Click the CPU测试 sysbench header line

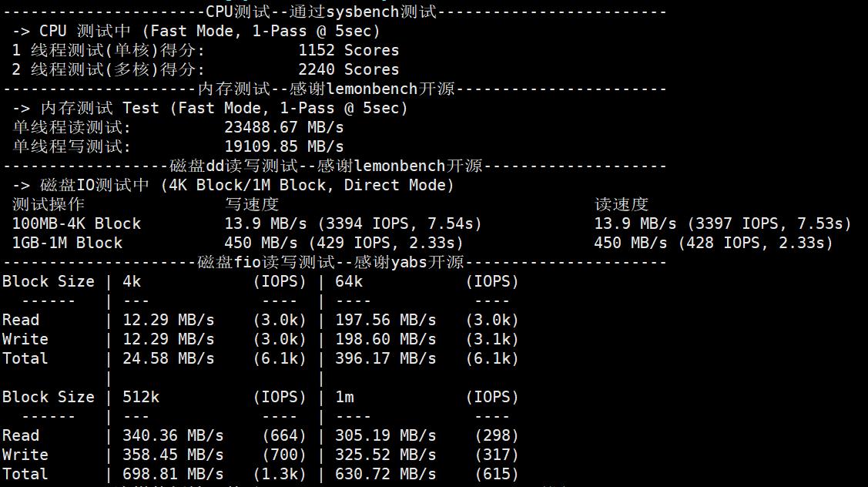(320, 12)
